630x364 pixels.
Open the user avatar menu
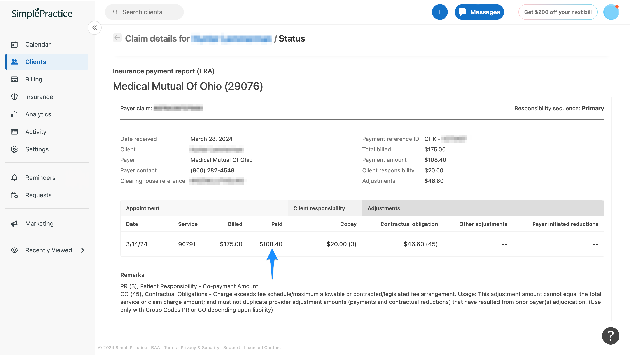point(611,12)
